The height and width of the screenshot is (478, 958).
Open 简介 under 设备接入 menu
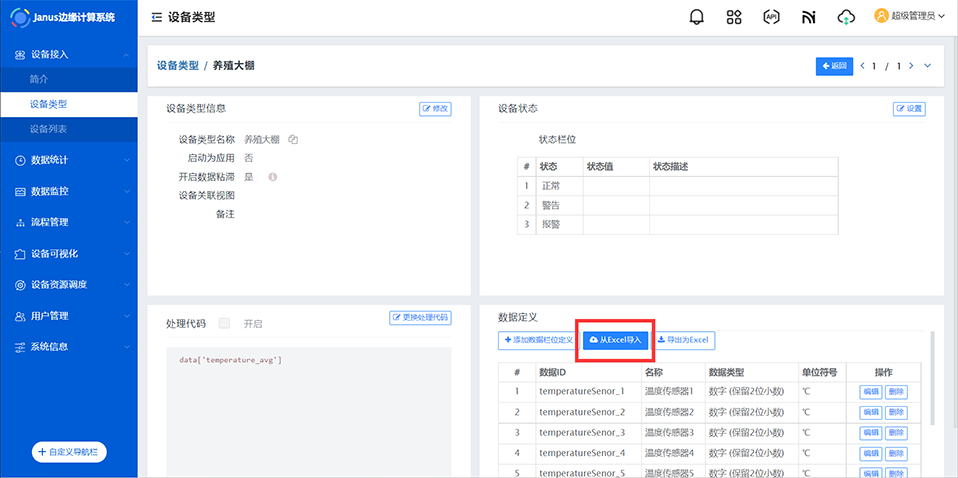(x=39, y=79)
